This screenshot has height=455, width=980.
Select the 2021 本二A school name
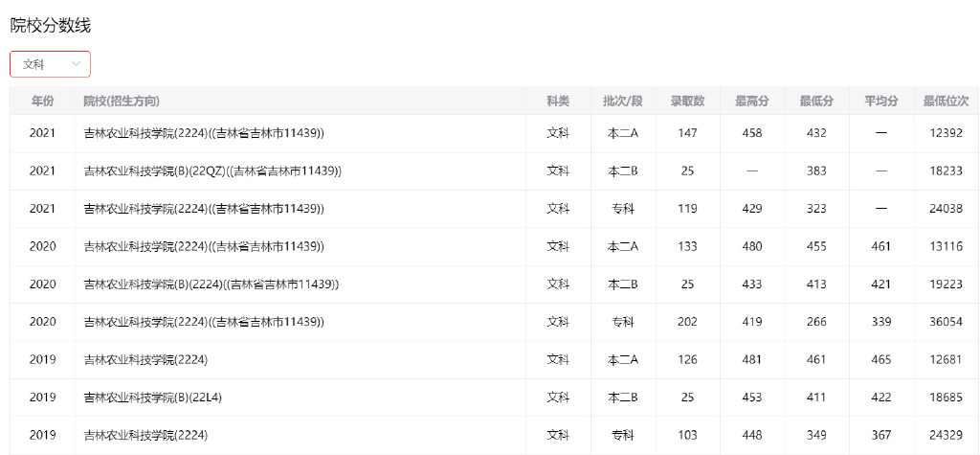[x=204, y=133]
